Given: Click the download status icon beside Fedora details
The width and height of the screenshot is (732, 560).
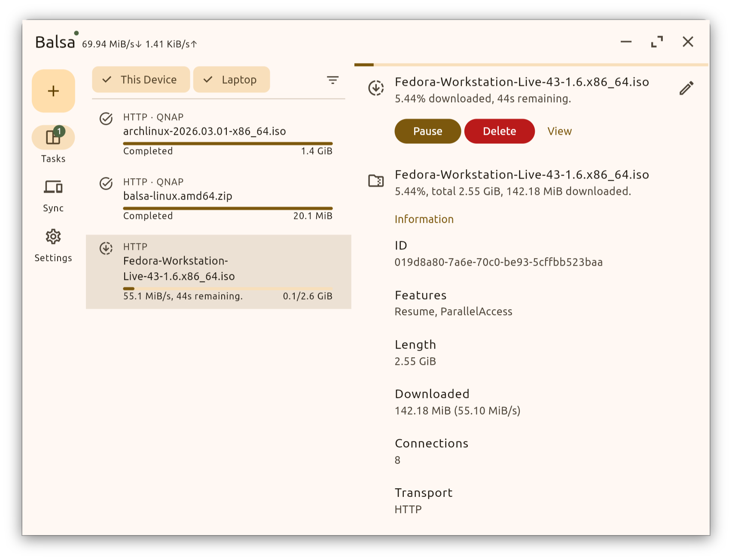Looking at the screenshot, I should [375, 87].
